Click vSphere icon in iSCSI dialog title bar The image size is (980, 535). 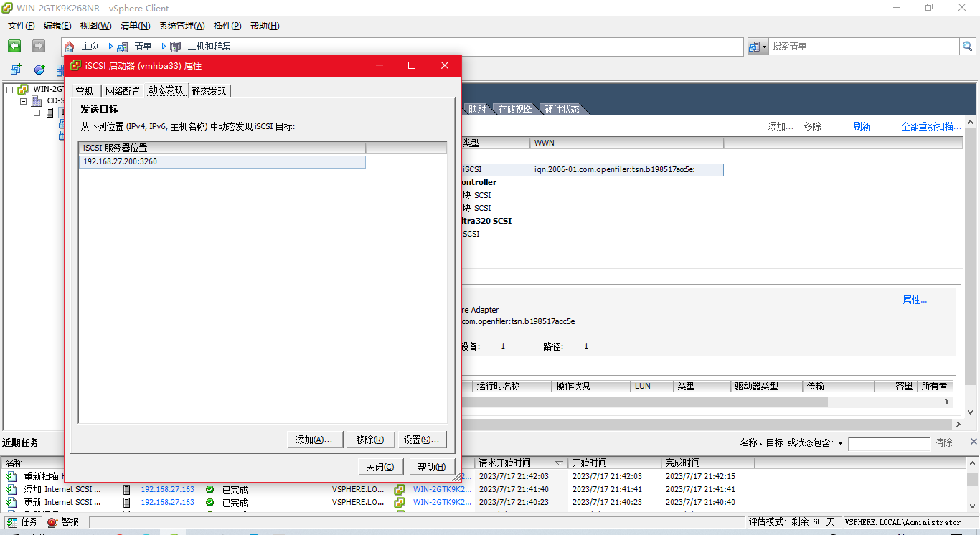tap(75, 65)
